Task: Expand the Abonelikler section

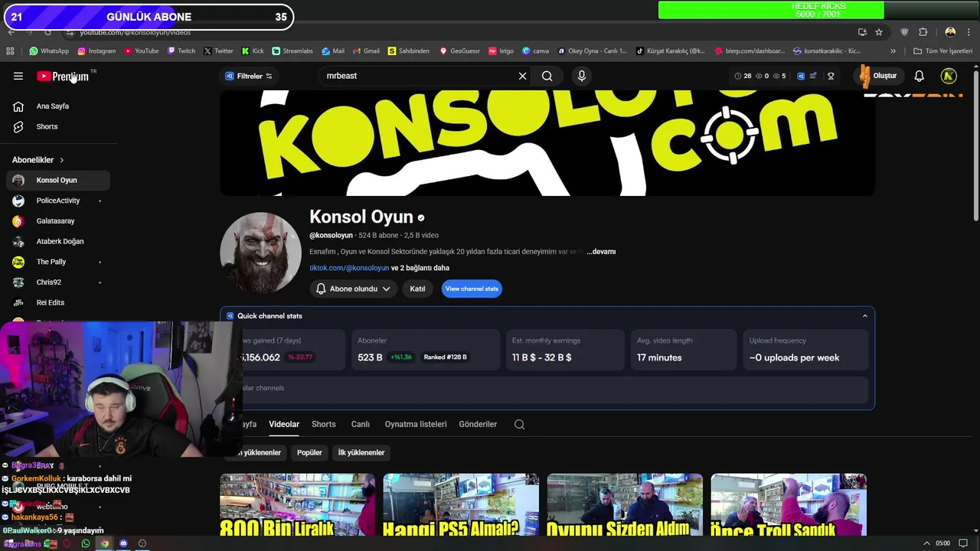Action: click(38, 160)
